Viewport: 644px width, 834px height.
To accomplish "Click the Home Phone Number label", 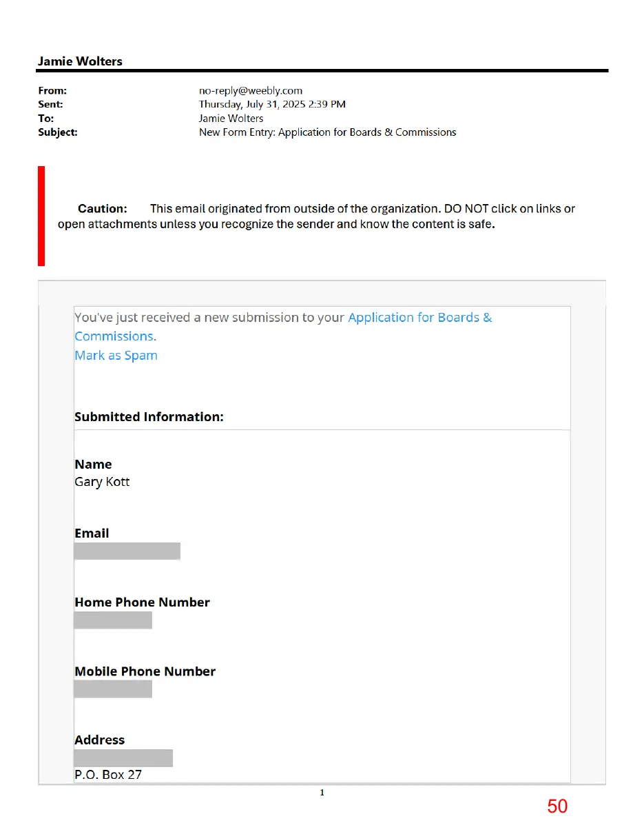I will [142, 602].
